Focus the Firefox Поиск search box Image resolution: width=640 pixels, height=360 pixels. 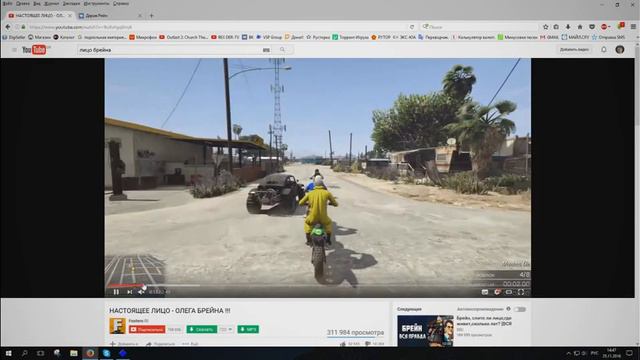[479, 27]
